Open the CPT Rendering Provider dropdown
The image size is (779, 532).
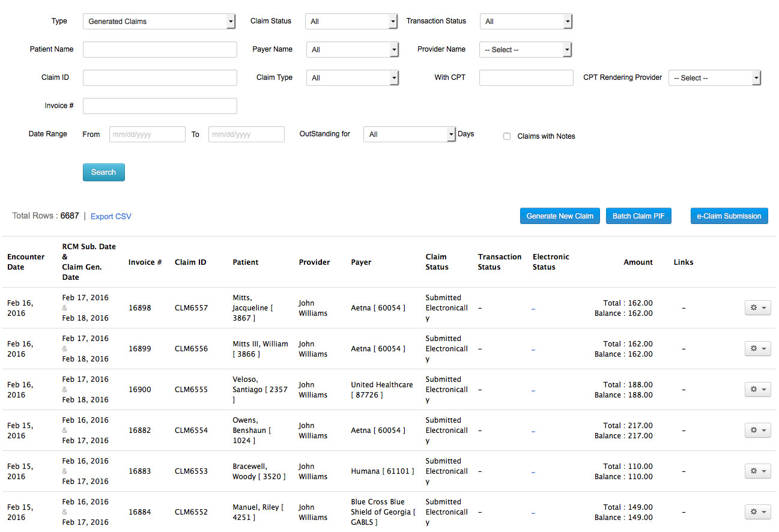pyautogui.click(x=715, y=78)
